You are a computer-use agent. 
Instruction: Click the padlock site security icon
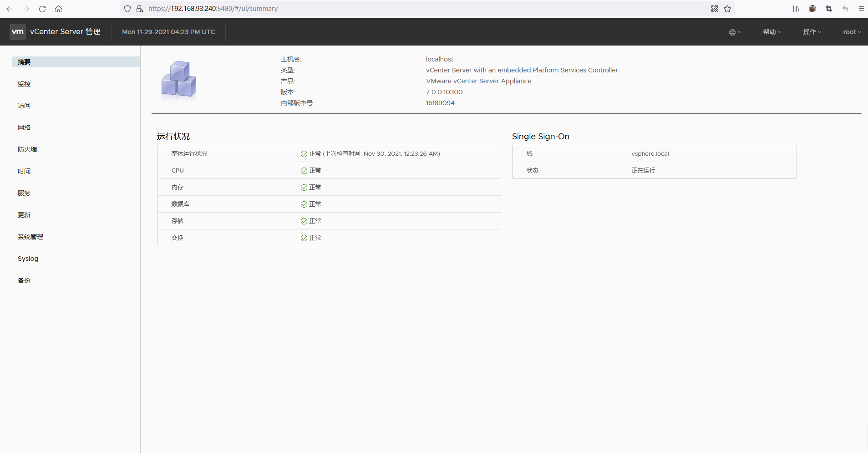point(140,9)
